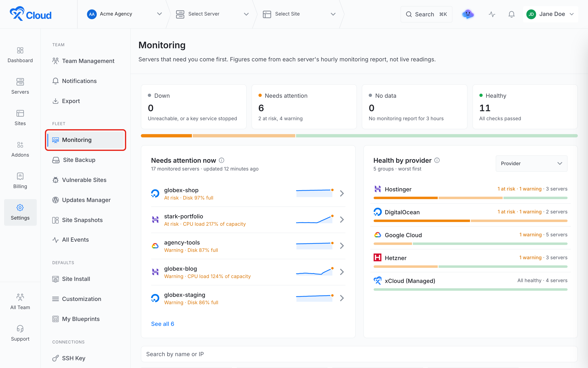The width and height of the screenshot is (588, 368).
Task: Click the Hetzner logo in provider list
Action: tap(378, 258)
